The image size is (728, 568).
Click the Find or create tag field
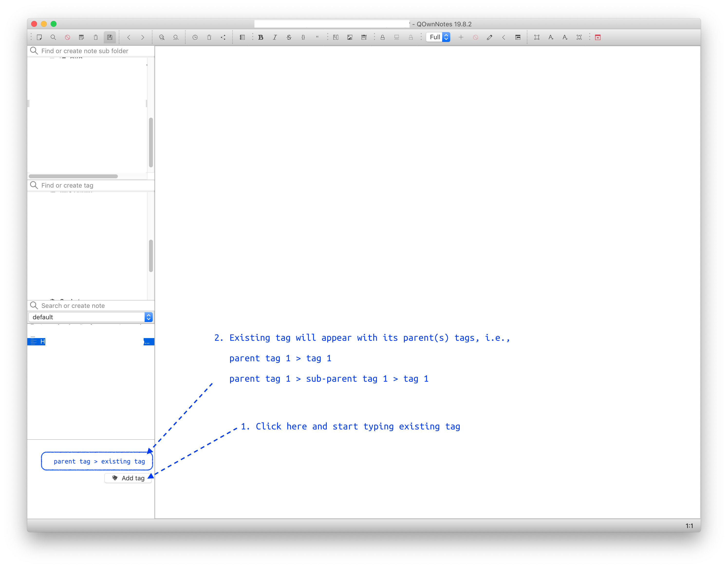(90, 185)
